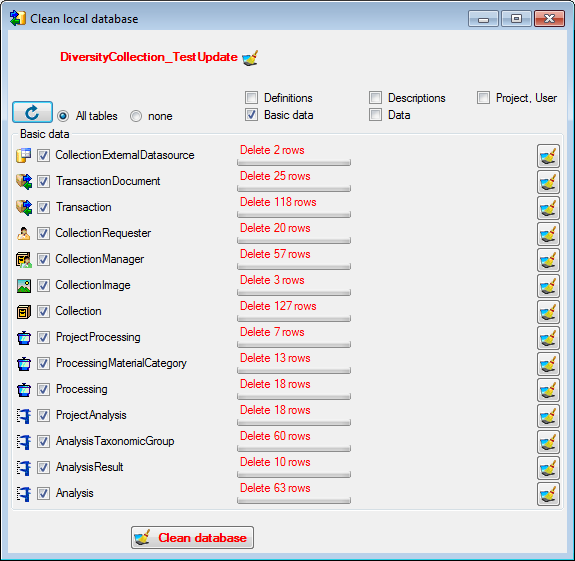Select the none radio button
The height and width of the screenshot is (561, 575).
136,116
